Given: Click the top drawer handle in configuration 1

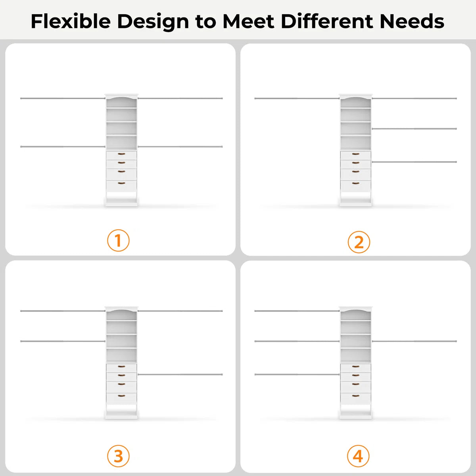Looking at the screenshot, I should click(121, 154).
